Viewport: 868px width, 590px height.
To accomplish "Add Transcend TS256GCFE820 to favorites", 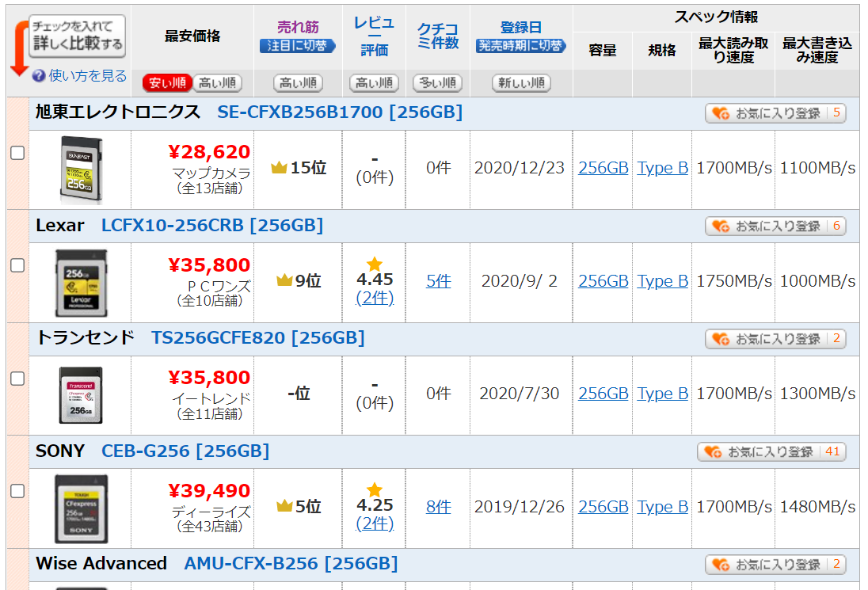I will 775,339.
